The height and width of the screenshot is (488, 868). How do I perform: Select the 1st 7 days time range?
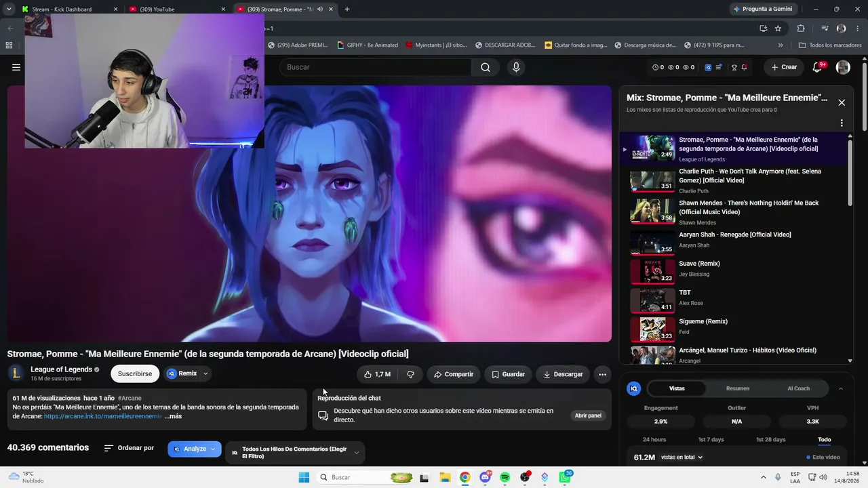tap(711, 440)
